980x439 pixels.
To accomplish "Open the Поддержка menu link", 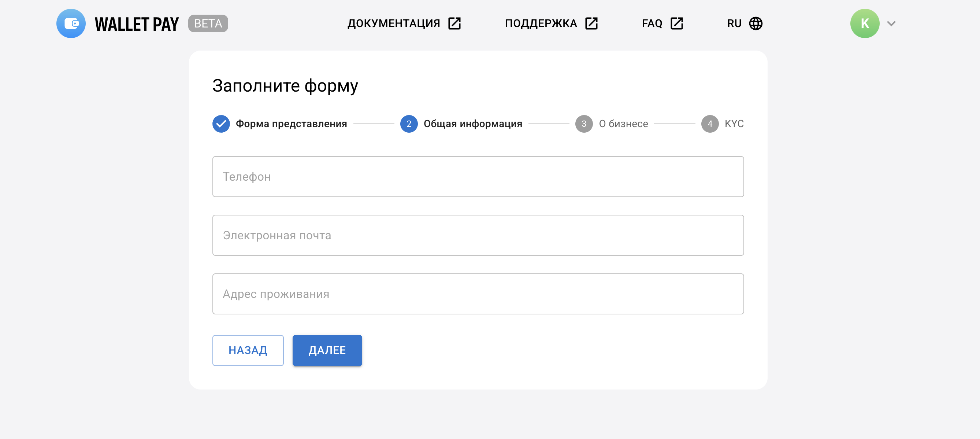I will 541,23.
